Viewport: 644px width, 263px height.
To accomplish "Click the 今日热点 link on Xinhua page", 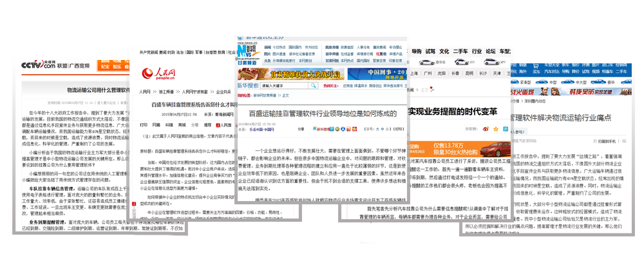I will pos(279,47).
